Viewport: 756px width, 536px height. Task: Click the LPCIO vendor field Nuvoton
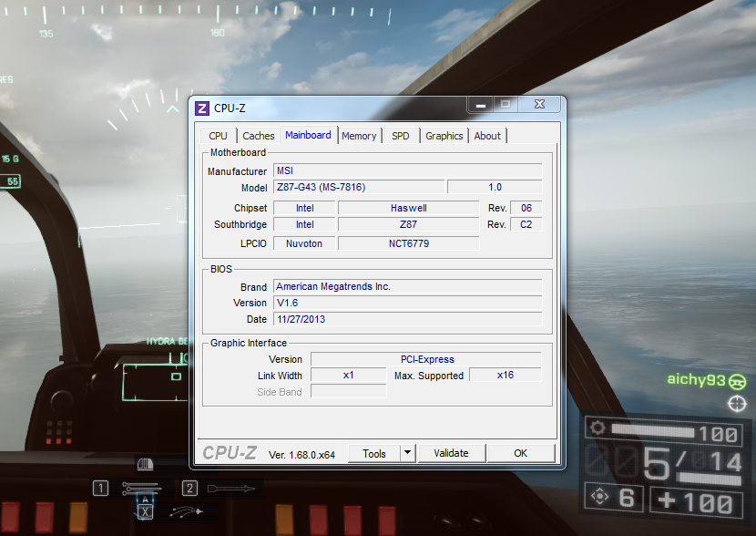[304, 243]
